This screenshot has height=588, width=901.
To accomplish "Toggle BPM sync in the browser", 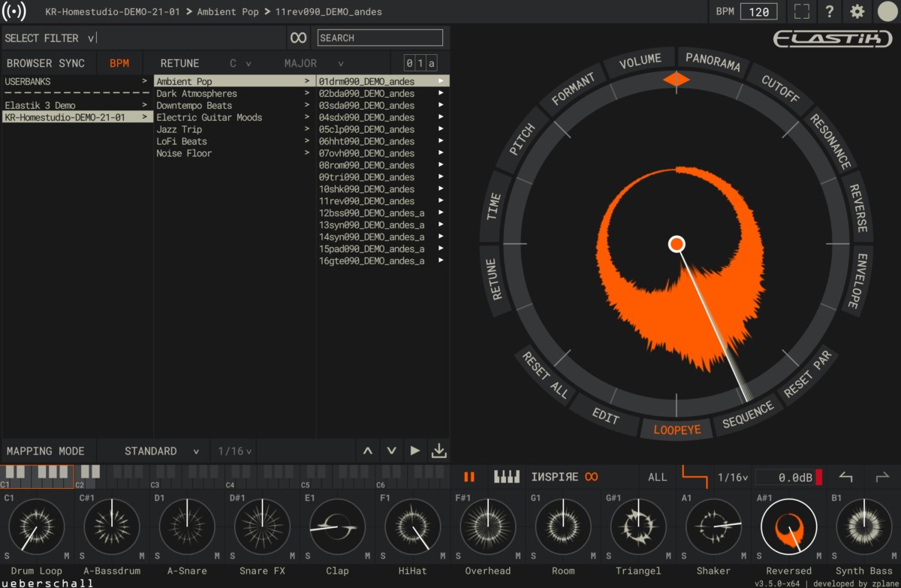I will (119, 64).
